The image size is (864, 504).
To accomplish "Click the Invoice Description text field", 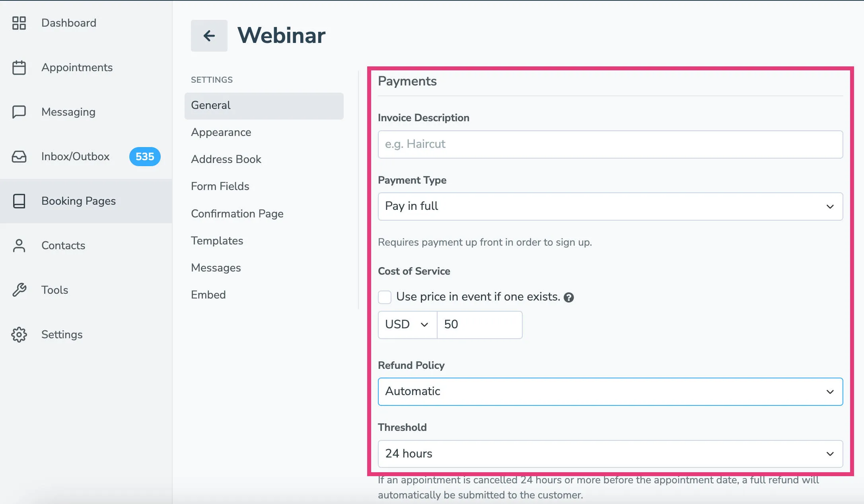I will (x=611, y=144).
